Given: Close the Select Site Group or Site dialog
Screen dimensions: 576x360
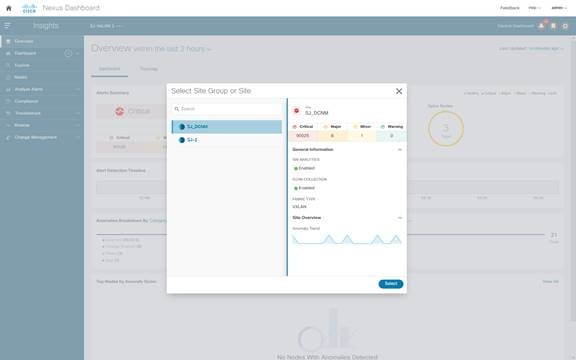Looking at the screenshot, I should [399, 91].
